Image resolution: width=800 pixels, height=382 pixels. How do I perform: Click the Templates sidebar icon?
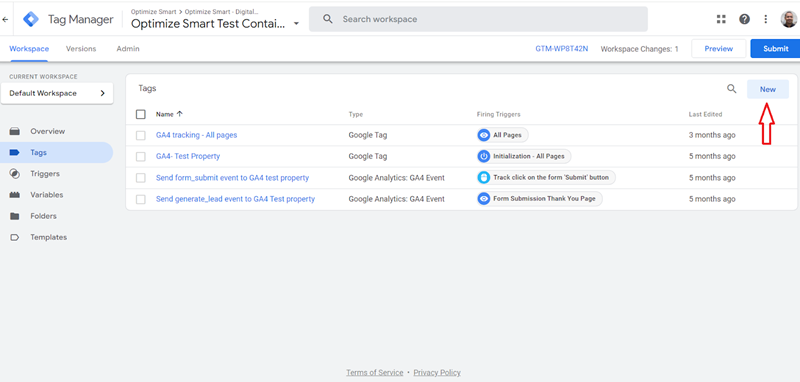(x=15, y=237)
